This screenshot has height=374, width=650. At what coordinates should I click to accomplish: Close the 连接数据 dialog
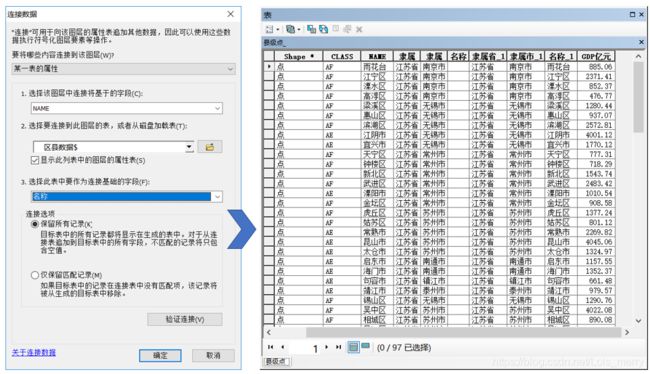click(x=230, y=14)
